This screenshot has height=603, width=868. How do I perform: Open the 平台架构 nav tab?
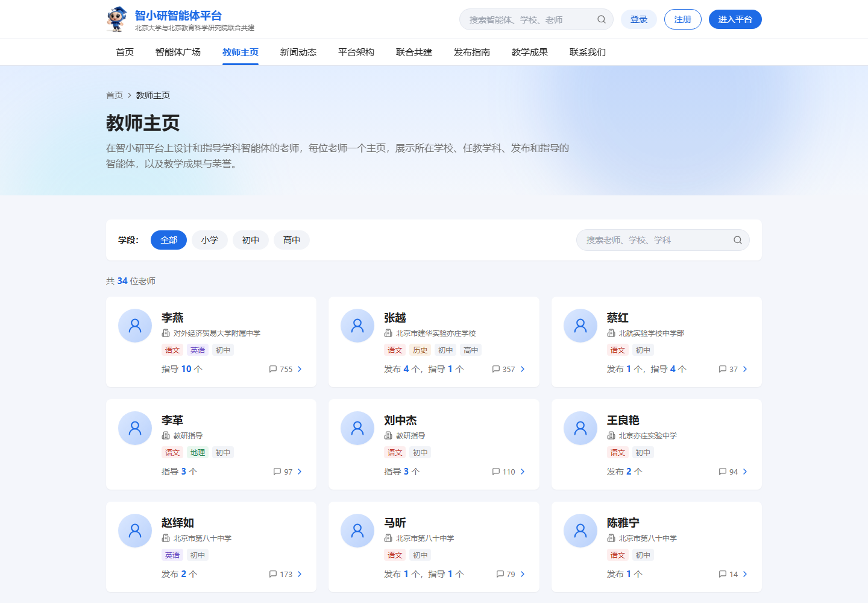tap(356, 52)
